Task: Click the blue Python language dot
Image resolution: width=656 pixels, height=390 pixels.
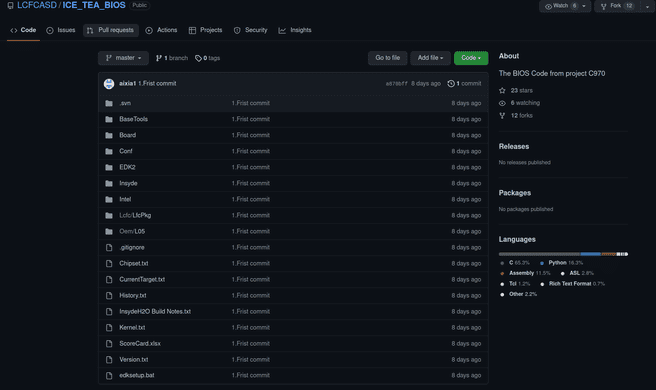Action: 542,263
